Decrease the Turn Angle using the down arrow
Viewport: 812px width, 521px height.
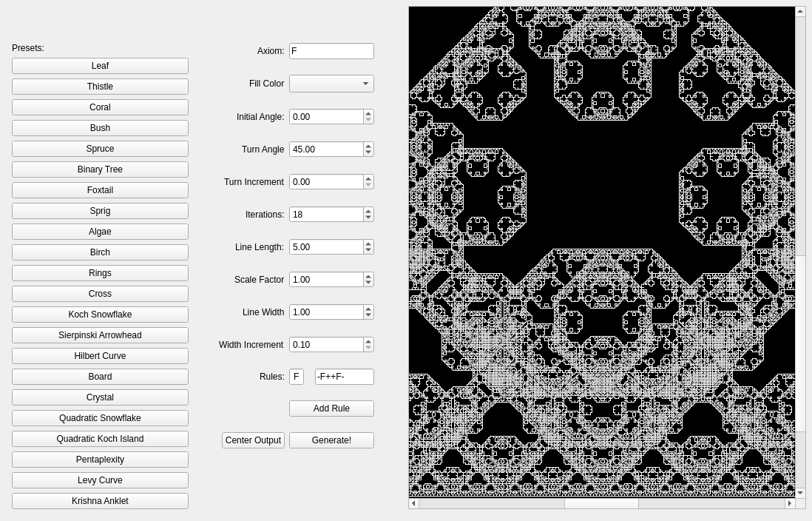(x=368, y=152)
